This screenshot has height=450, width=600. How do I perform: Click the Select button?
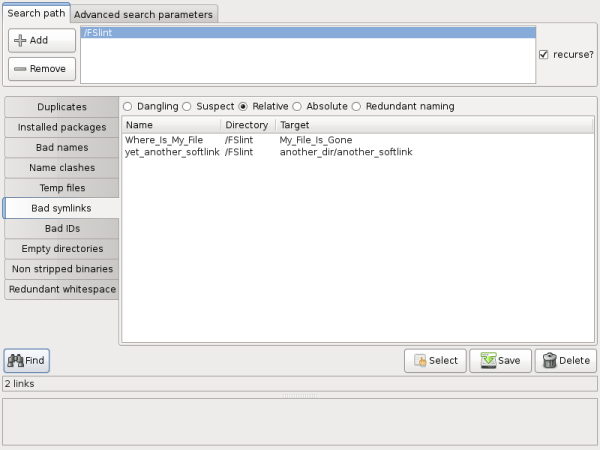435,361
